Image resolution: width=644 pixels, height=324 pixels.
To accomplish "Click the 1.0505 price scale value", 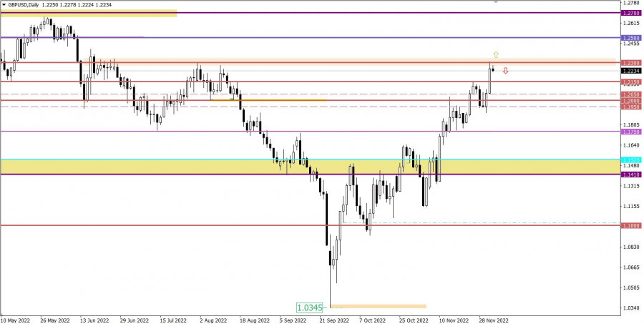I will [630, 288].
